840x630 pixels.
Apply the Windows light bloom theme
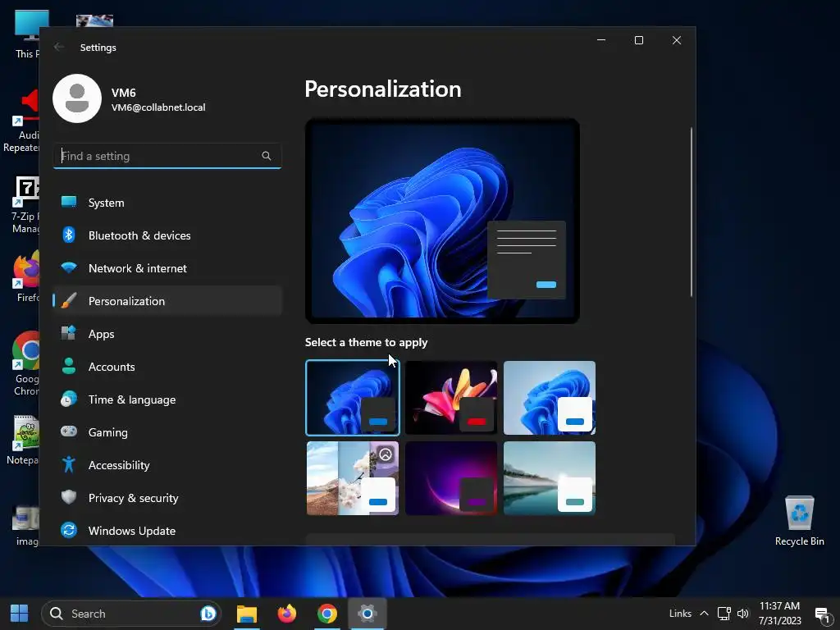(550, 398)
